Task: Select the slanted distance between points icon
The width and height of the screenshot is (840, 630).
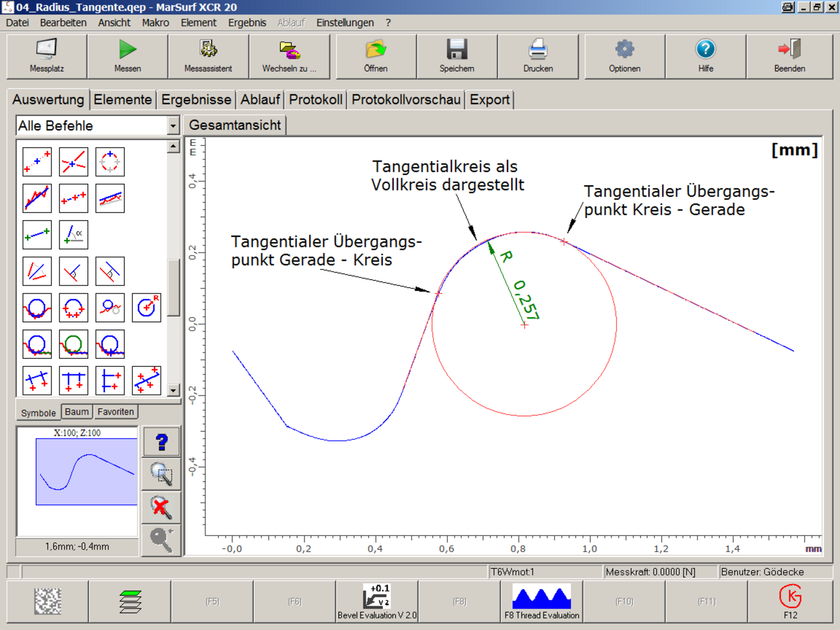Action: (x=37, y=380)
